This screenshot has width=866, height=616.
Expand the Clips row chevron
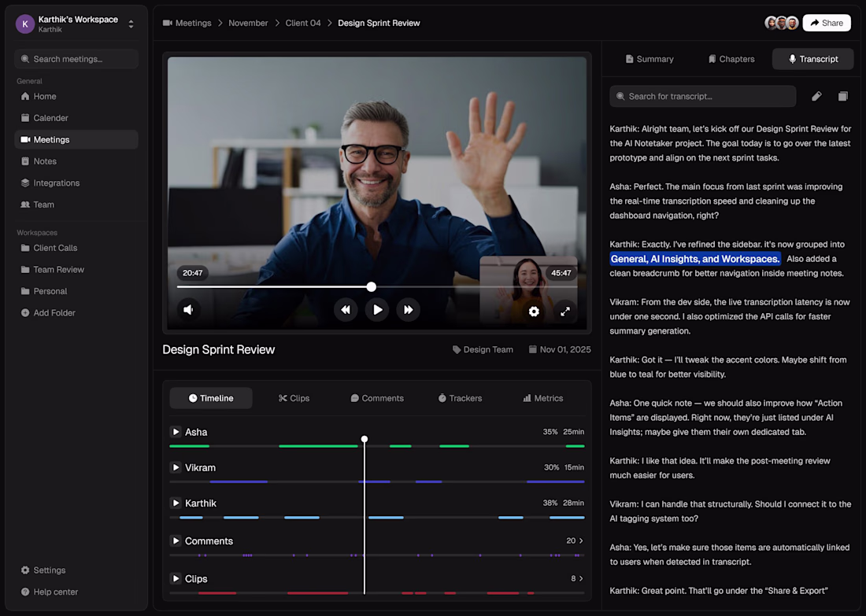[x=581, y=578]
